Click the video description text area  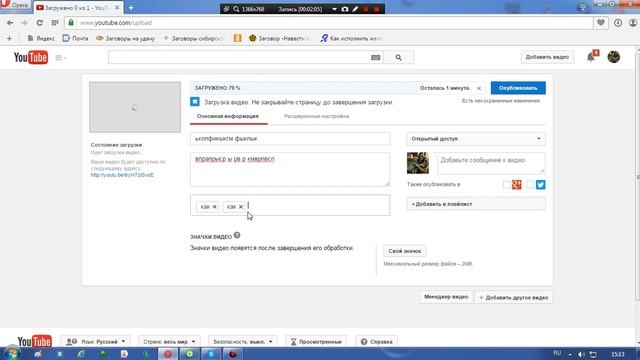pyautogui.click(x=290, y=169)
